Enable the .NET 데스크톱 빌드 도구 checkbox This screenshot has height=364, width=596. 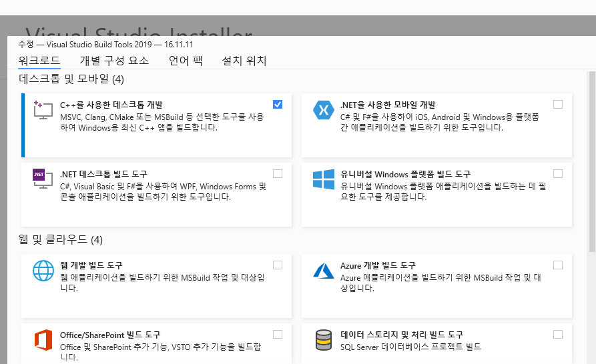[278, 174]
